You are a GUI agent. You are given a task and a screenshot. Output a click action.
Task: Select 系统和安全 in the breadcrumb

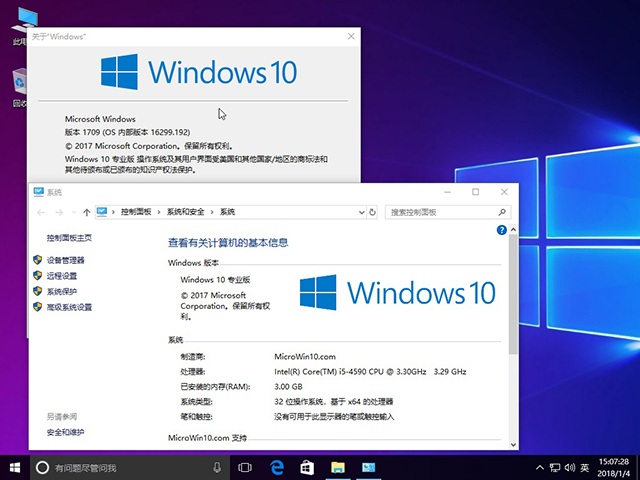(x=185, y=212)
